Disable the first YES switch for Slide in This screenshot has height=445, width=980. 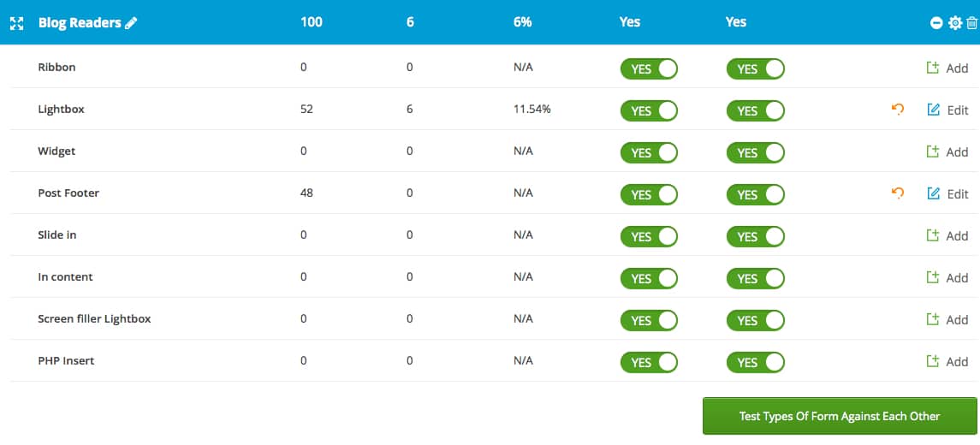pos(649,236)
